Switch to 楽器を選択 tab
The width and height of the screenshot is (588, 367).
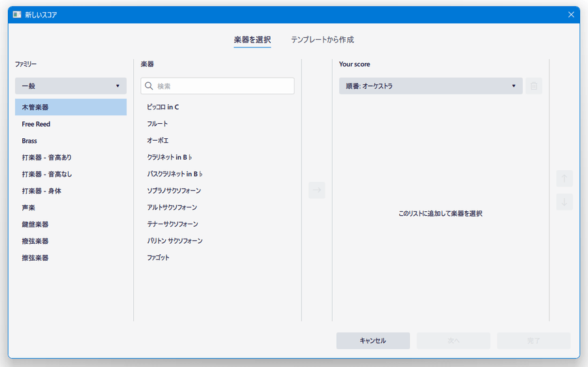click(x=253, y=40)
